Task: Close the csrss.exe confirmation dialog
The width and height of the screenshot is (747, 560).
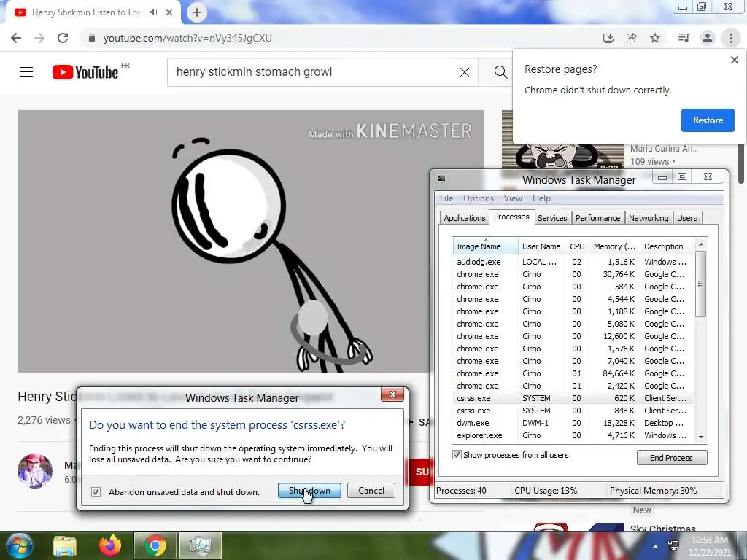Action: 392,394
